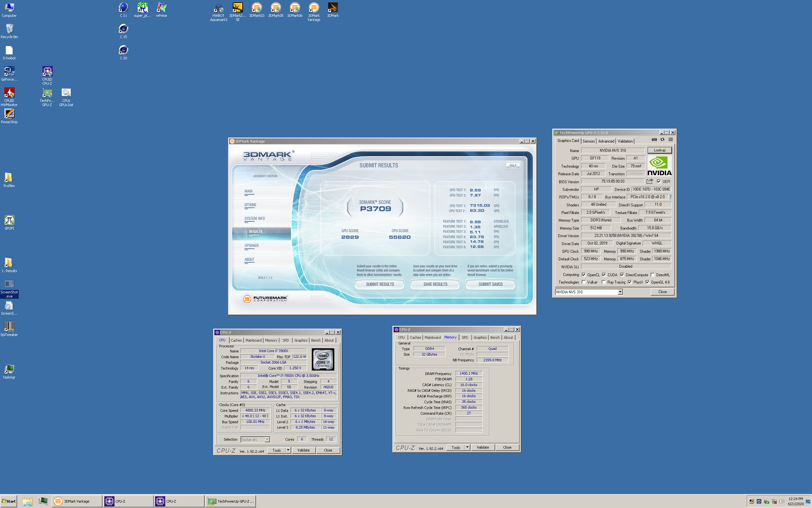This screenshot has width=812, height=508.
Task: Open the 3DMark Vantage desktop shortcut
Action: [314, 12]
